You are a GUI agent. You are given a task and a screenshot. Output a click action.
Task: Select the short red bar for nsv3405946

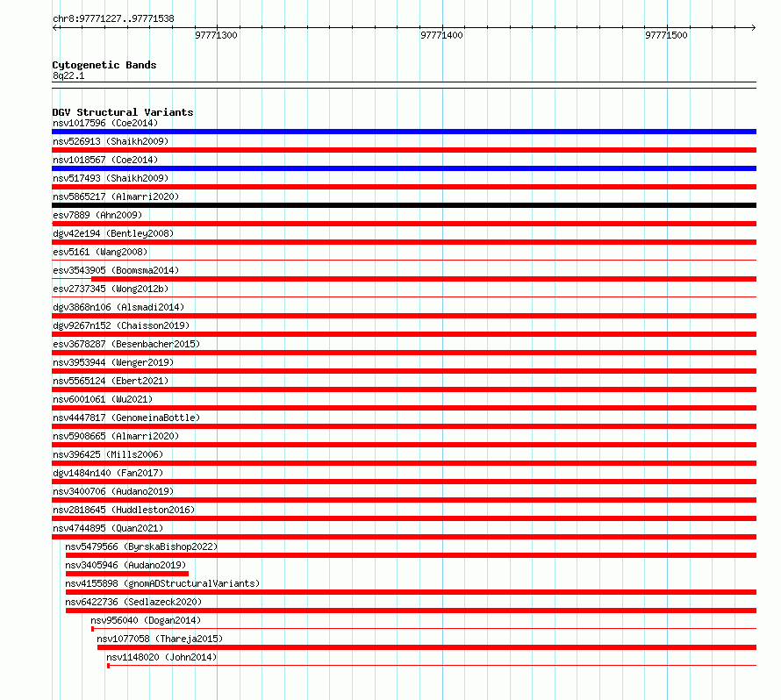pyautogui.click(x=127, y=574)
